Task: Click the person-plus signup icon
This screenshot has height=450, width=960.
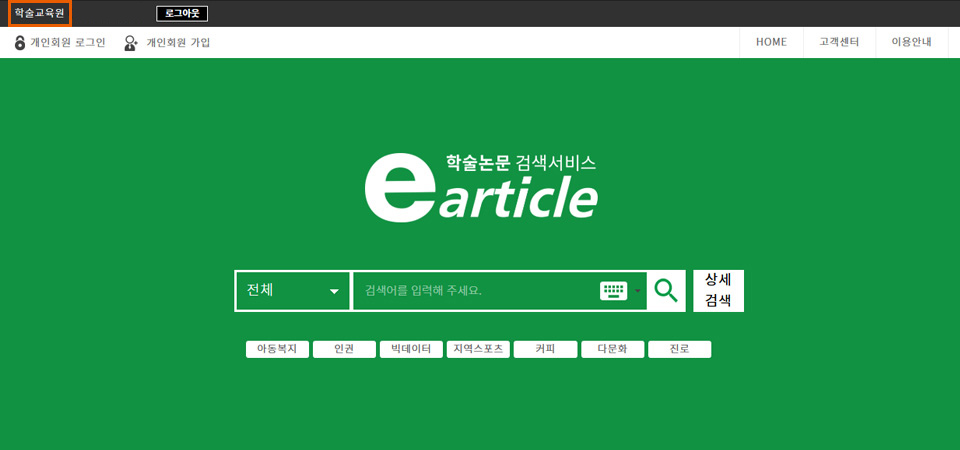Action: pyautogui.click(x=130, y=43)
